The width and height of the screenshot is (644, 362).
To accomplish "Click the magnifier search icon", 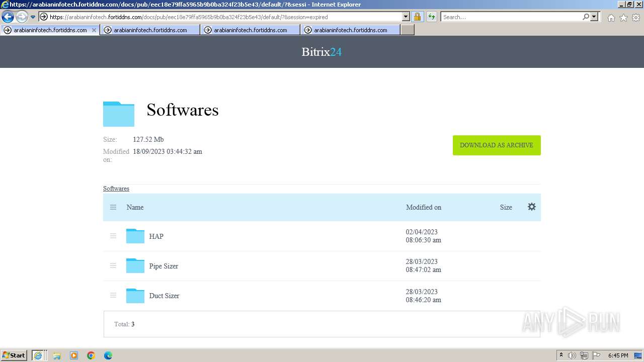I will click(x=586, y=17).
